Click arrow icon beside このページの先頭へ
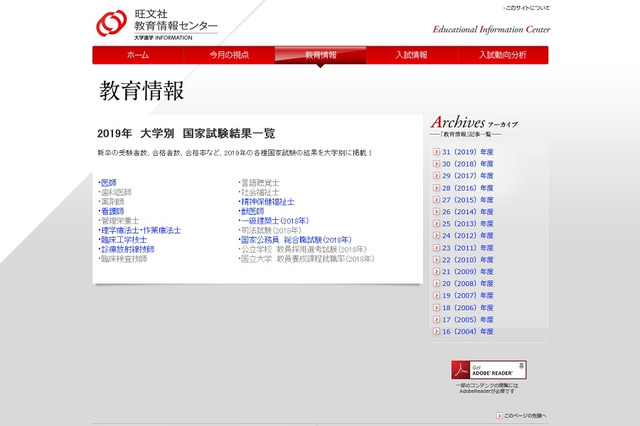 point(499,415)
